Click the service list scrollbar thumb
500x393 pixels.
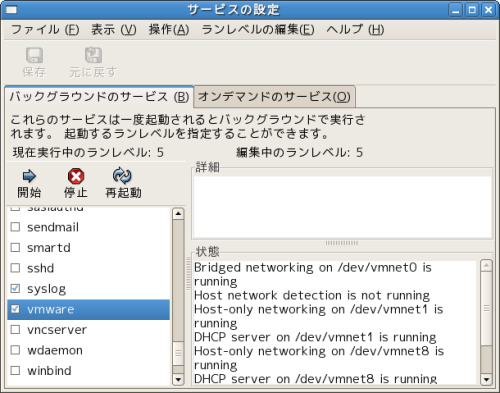(178, 353)
